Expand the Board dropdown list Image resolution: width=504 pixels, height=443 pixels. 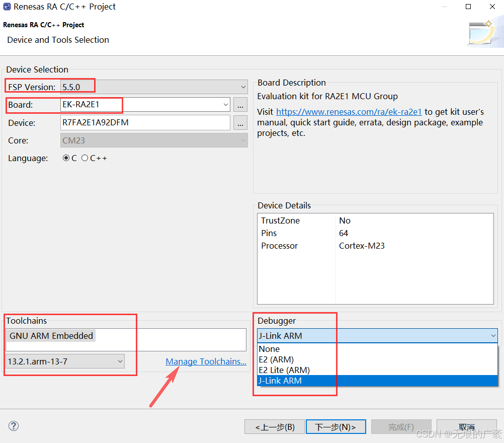coord(226,105)
